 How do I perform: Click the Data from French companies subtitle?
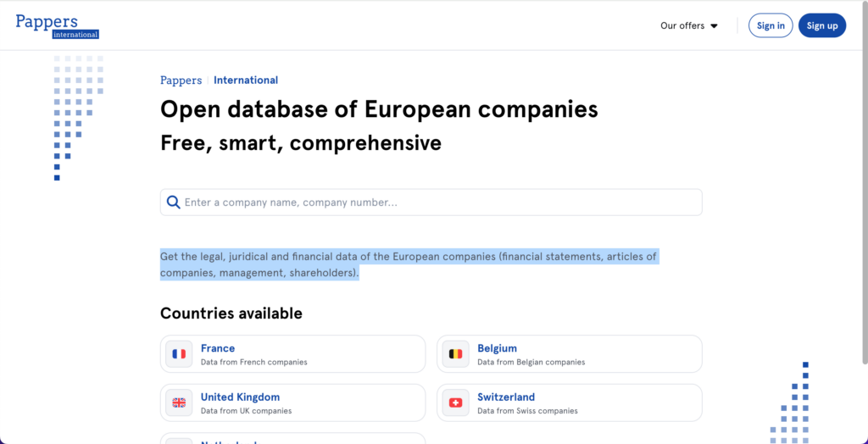pyautogui.click(x=253, y=362)
